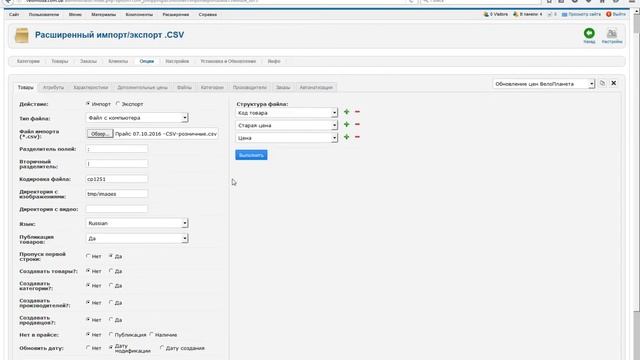Remove the Цена structure row
The height and width of the screenshot is (360, 640).
[357, 137]
